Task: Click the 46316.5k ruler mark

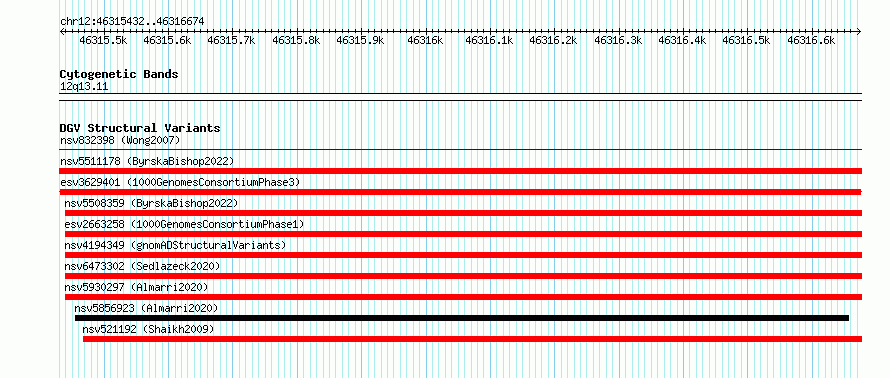Action: pos(746,40)
